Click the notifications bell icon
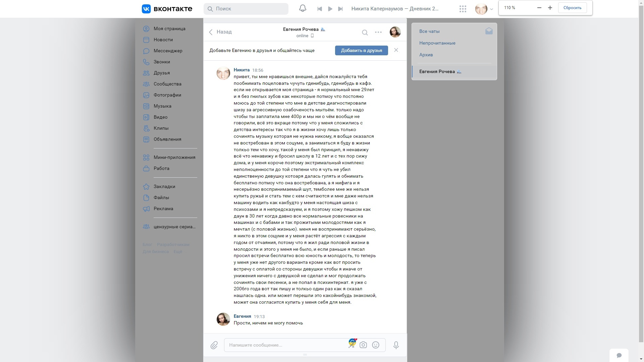The width and height of the screenshot is (644, 362). point(302,8)
